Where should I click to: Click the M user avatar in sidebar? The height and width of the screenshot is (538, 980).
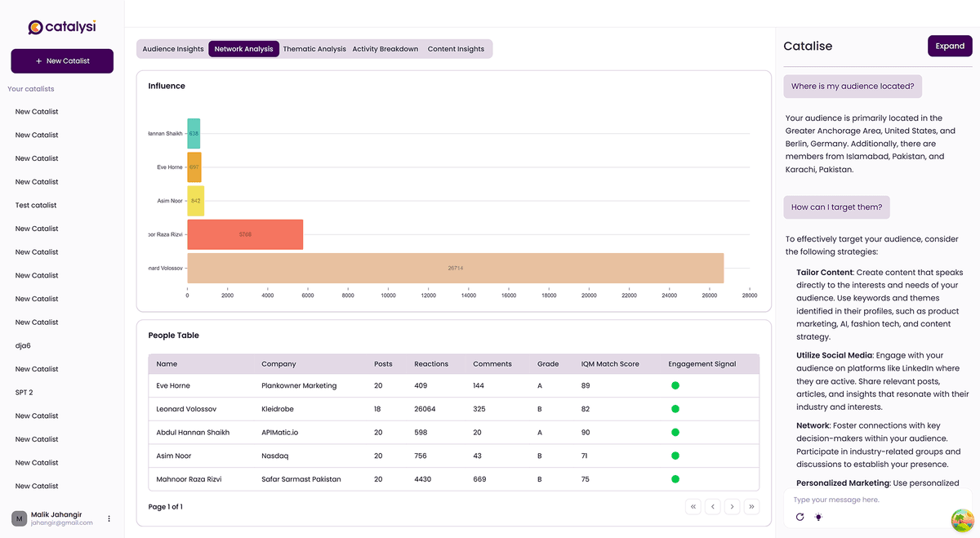(19, 518)
